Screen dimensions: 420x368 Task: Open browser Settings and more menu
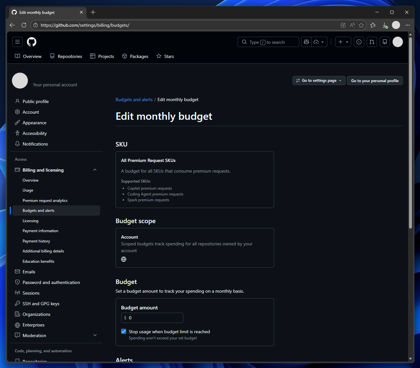[408, 25]
